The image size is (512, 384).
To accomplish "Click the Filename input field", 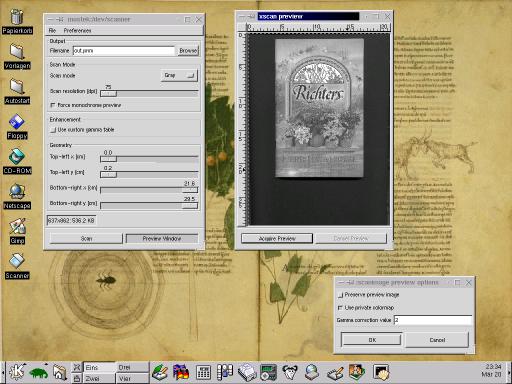I will (124, 51).
